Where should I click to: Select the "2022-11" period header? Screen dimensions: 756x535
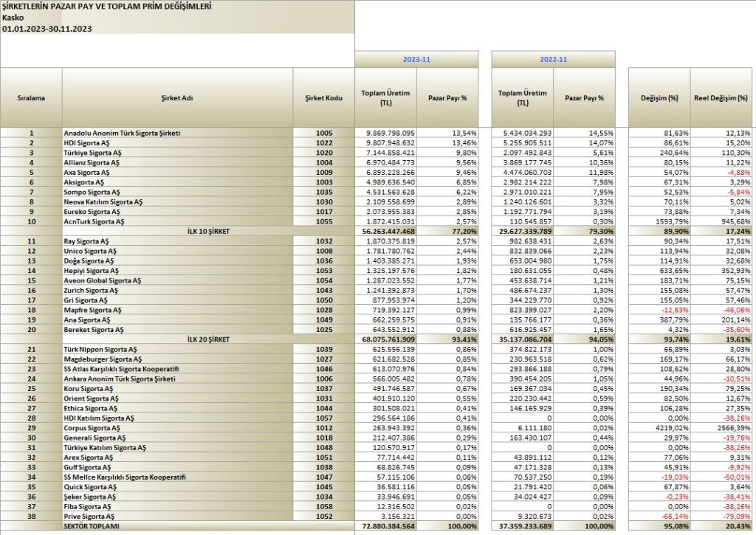(554, 59)
